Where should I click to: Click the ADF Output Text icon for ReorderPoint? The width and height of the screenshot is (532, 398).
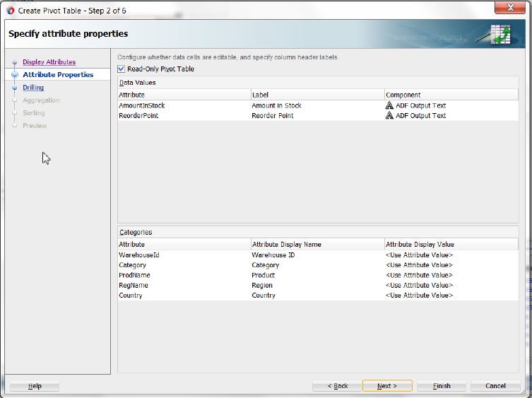(389, 115)
